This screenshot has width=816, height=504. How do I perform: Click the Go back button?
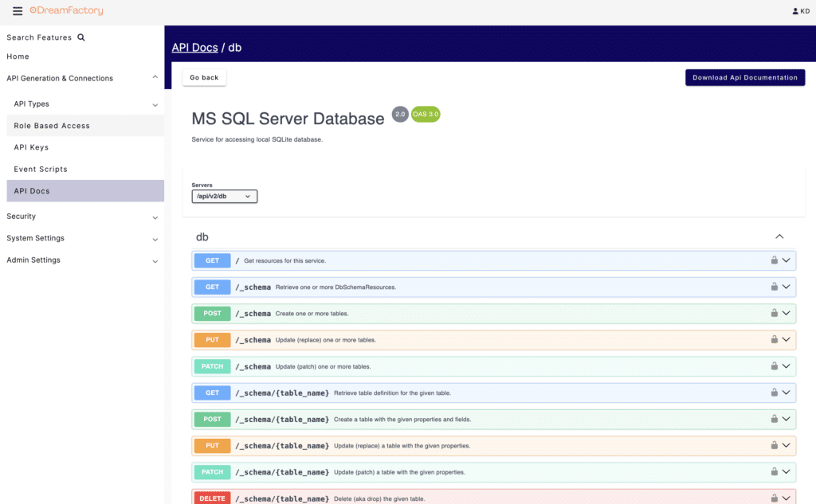pyautogui.click(x=203, y=76)
